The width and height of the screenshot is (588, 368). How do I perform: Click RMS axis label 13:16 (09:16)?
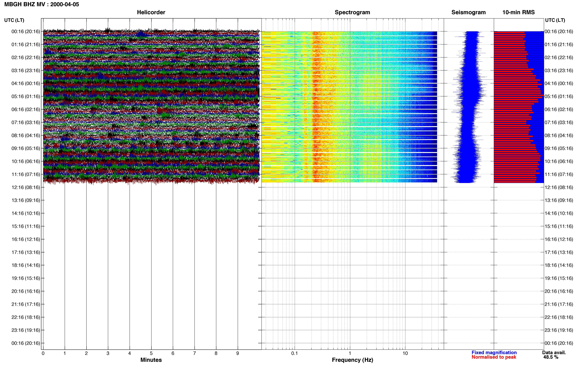coord(559,200)
